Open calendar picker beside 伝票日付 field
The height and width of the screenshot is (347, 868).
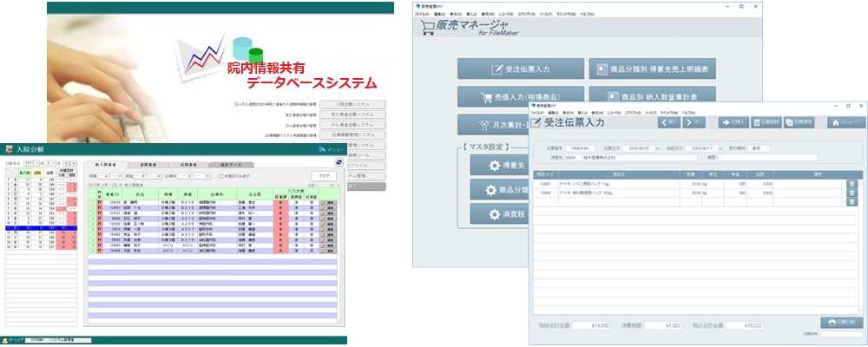click(x=658, y=148)
